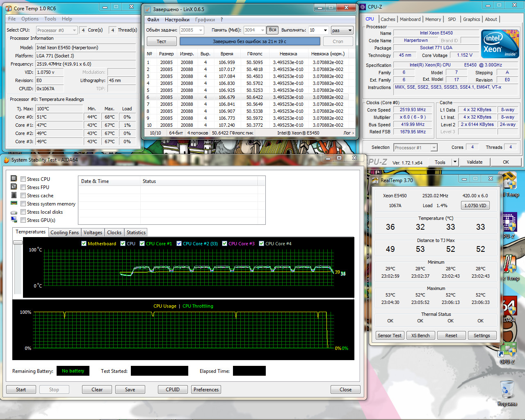Enable Stress local disks checkbox
The width and height of the screenshot is (525, 420).
click(x=23, y=212)
